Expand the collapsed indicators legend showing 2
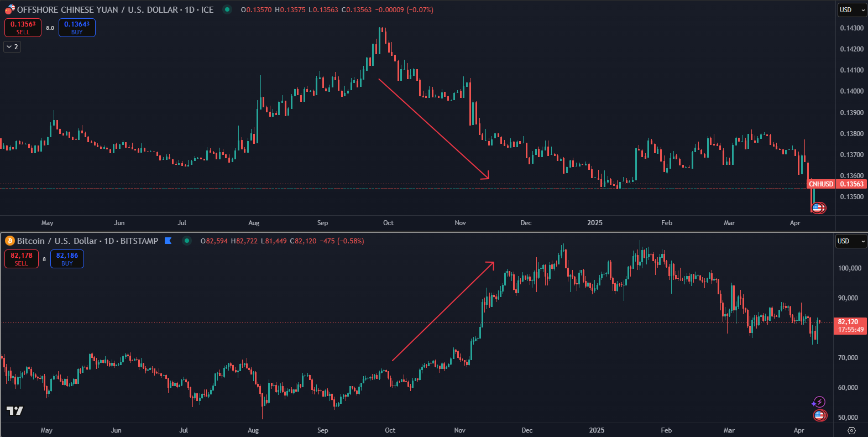This screenshot has width=868, height=437. coord(12,47)
